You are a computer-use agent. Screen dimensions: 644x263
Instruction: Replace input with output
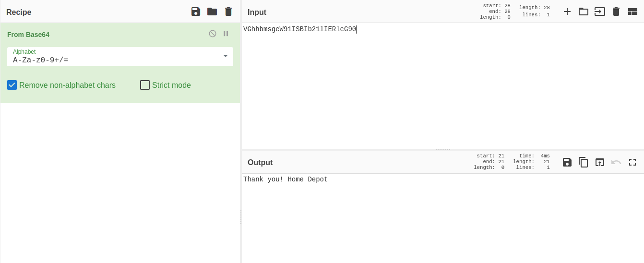tap(600, 162)
